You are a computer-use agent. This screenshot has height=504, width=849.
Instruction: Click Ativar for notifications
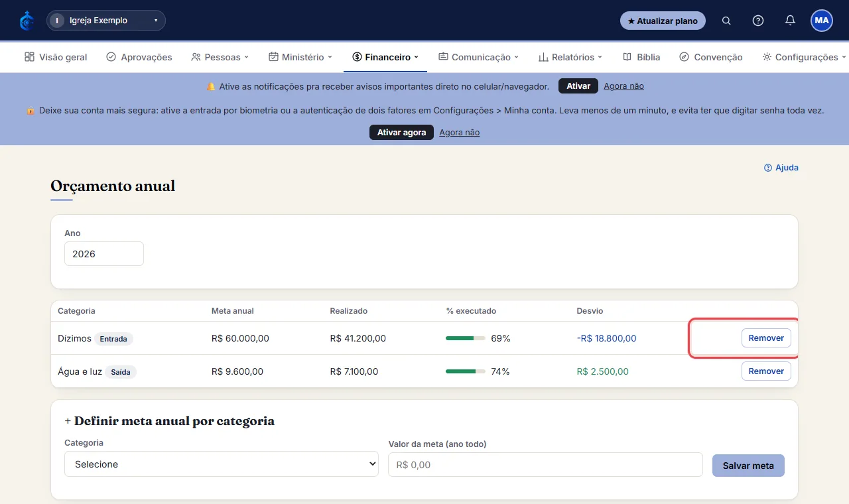point(578,86)
